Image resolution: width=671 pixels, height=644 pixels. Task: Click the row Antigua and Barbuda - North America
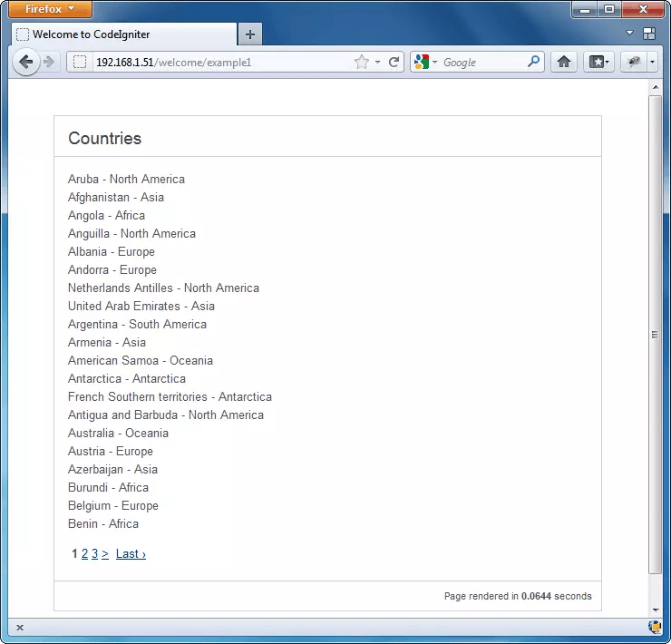click(166, 415)
